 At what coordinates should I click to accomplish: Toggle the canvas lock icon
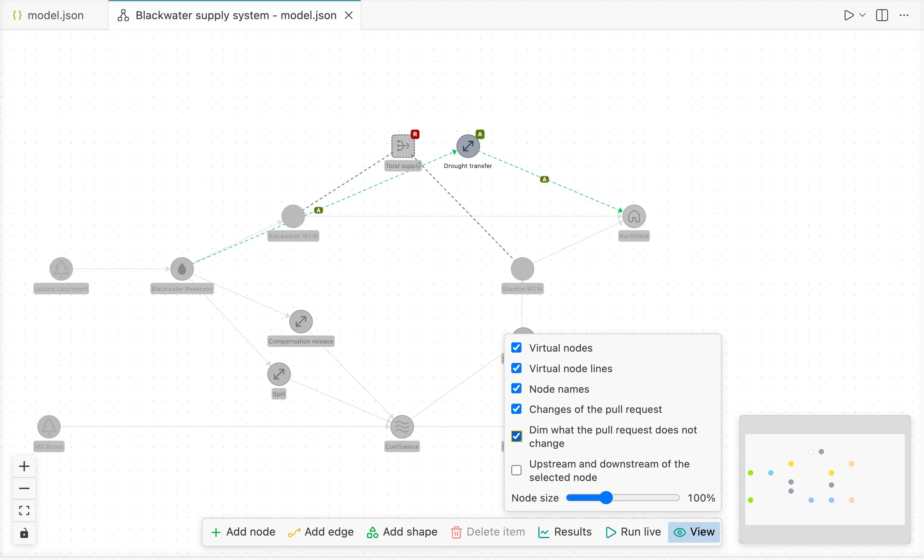tap(24, 533)
